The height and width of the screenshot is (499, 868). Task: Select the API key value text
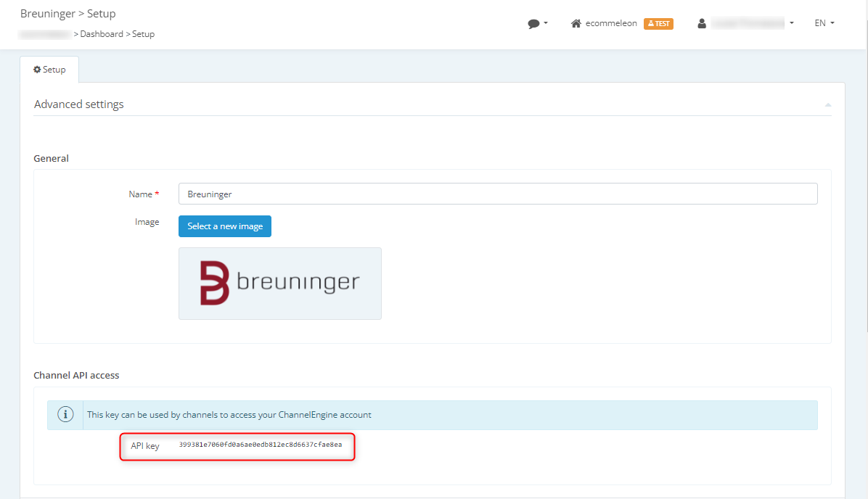(x=260, y=445)
